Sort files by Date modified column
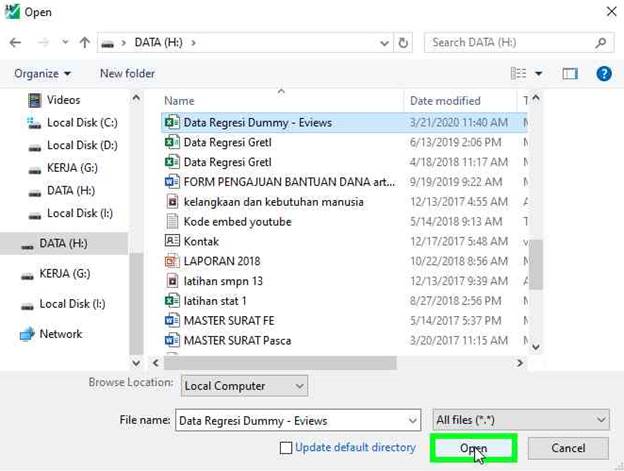 click(445, 101)
